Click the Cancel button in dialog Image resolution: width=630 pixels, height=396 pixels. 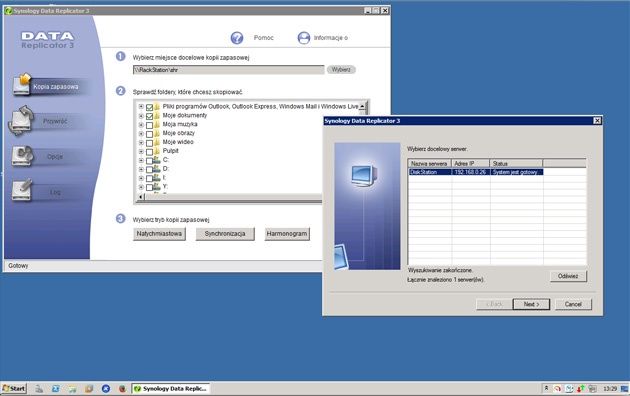click(x=573, y=304)
